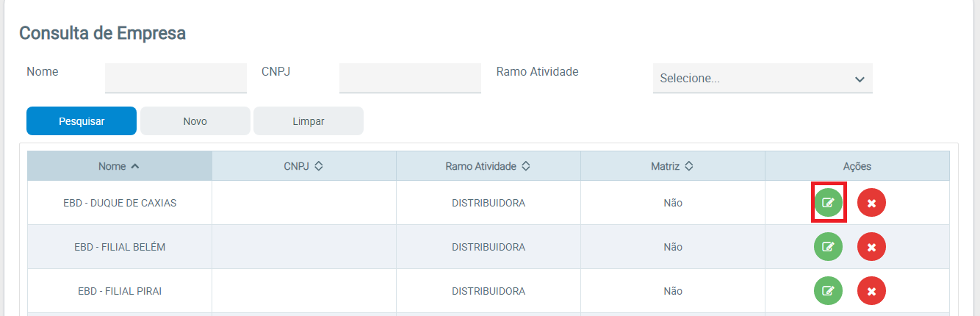Sort table by Nome column arrow
Image resolution: width=980 pixels, height=316 pixels.
[134, 166]
